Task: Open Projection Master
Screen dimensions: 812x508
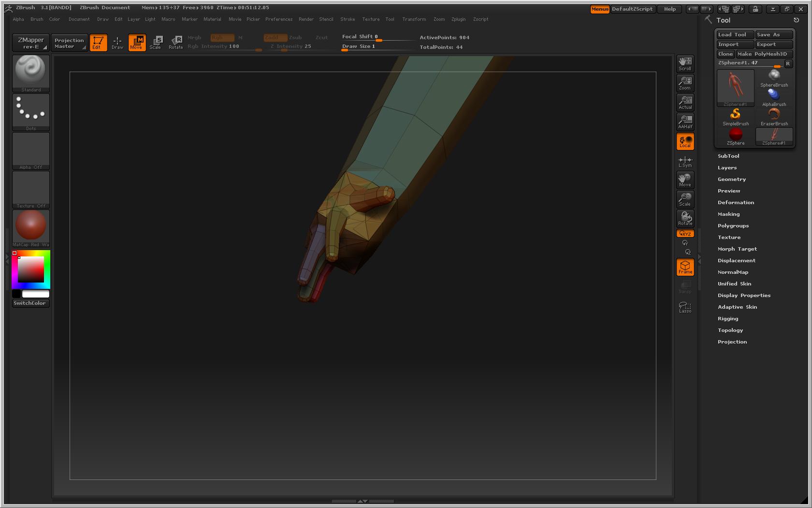Action: (69, 43)
